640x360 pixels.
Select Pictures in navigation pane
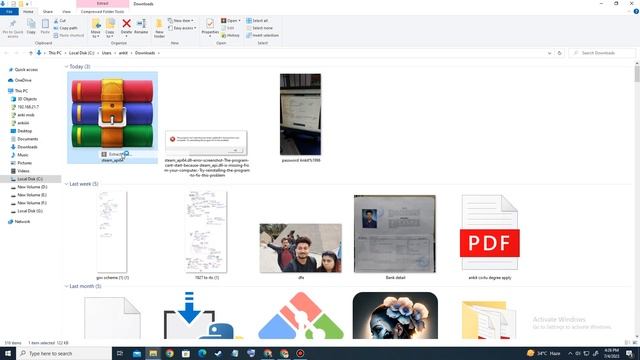click(x=24, y=163)
